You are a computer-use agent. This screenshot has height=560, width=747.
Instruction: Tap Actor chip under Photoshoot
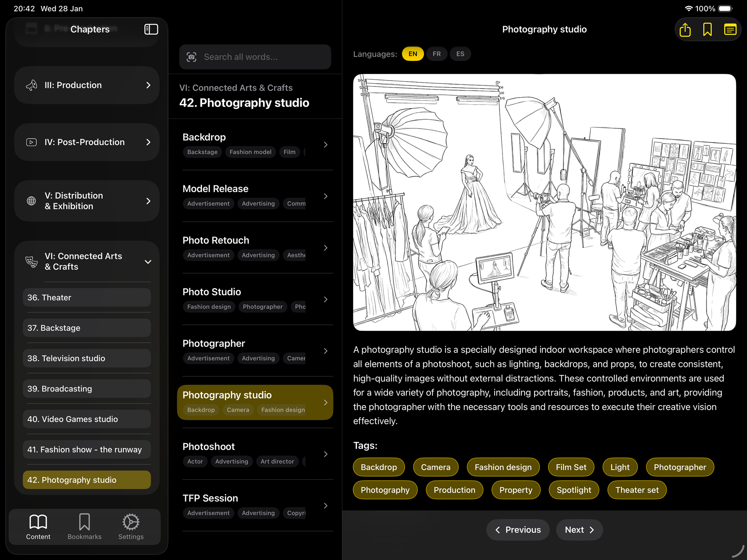(x=195, y=461)
